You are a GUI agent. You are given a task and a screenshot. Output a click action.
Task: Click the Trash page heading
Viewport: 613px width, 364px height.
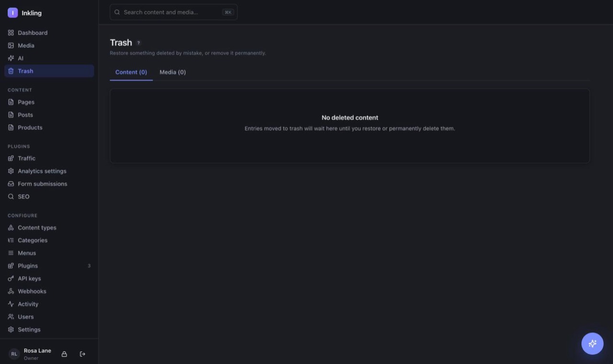121,43
